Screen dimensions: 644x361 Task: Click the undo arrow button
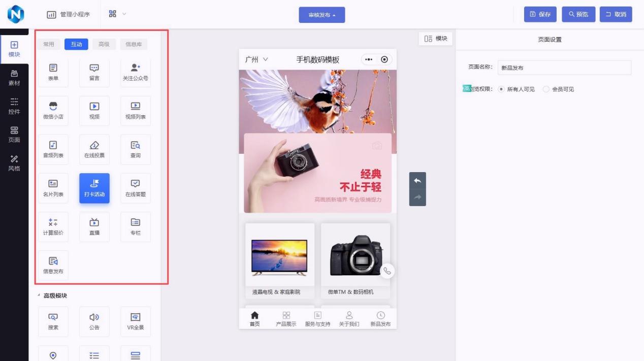click(x=417, y=181)
